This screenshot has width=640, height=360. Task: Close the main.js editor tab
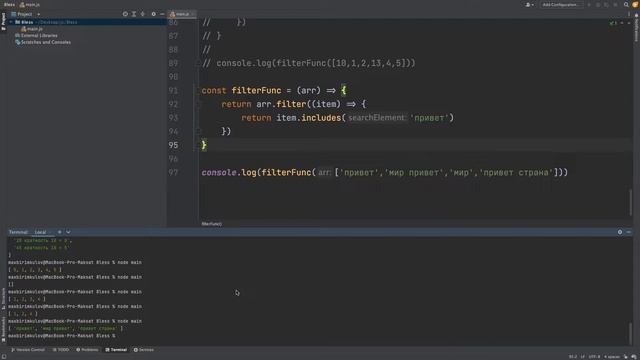click(193, 14)
